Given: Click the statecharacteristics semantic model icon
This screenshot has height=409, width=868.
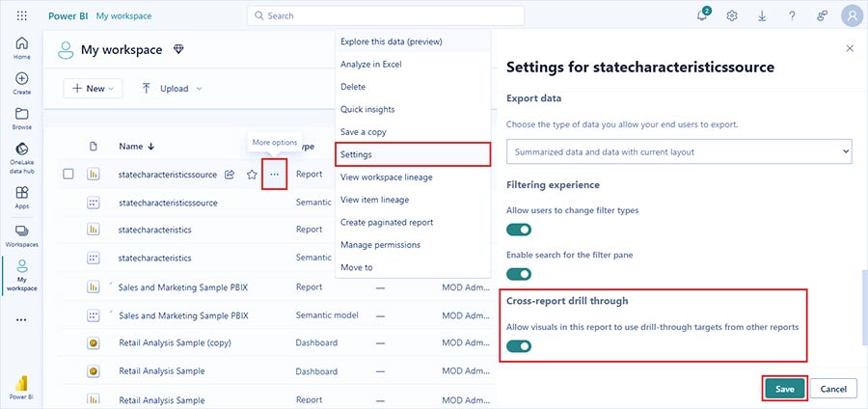Looking at the screenshot, I should (93, 258).
